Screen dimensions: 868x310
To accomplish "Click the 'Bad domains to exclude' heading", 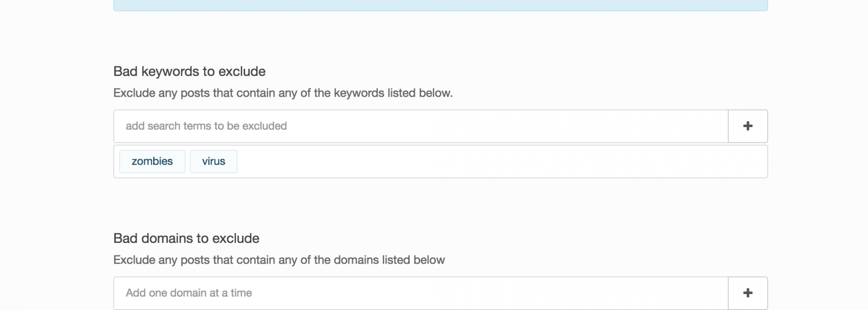I will pyautogui.click(x=186, y=238).
